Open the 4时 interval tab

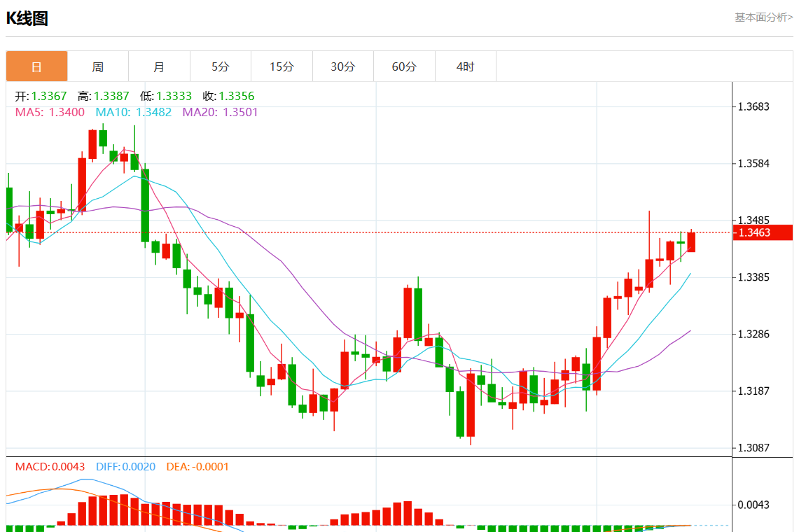(x=465, y=66)
